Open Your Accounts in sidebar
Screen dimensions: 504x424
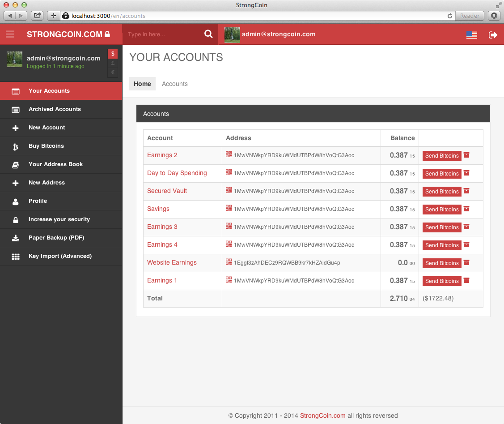pyautogui.click(x=61, y=91)
